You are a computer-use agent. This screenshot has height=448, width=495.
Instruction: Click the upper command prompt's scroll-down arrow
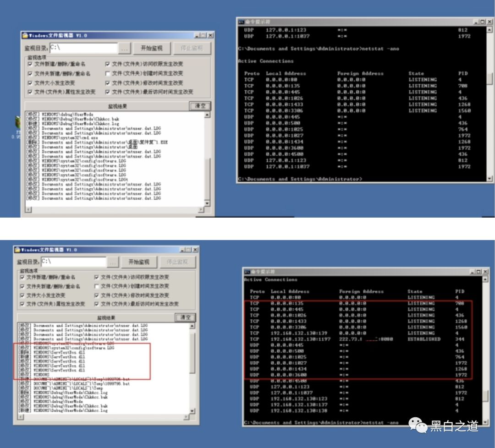489,179
